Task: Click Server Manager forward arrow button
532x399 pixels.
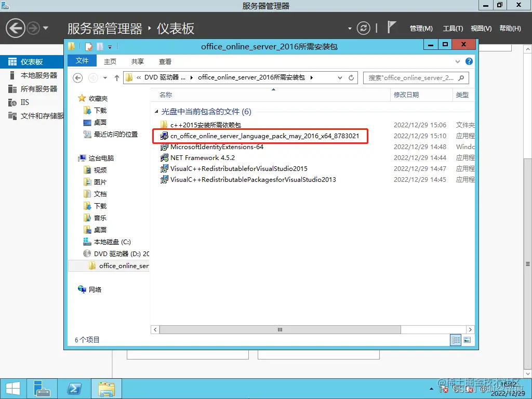Action: (x=33, y=28)
